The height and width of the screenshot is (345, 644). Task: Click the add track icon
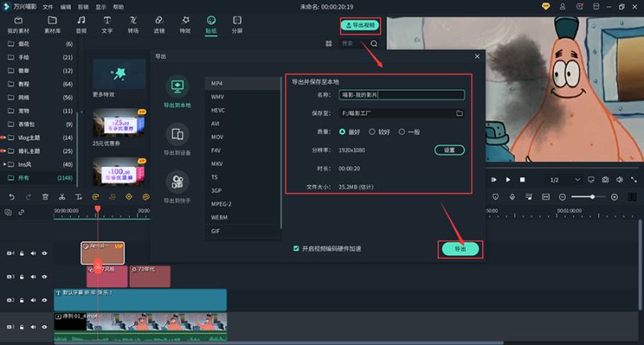click(x=8, y=212)
